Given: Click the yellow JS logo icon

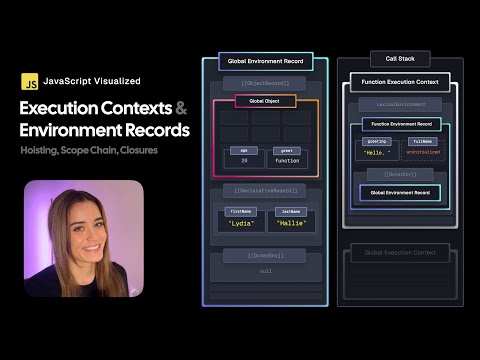Looking at the screenshot, I should [x=30, y=82].
